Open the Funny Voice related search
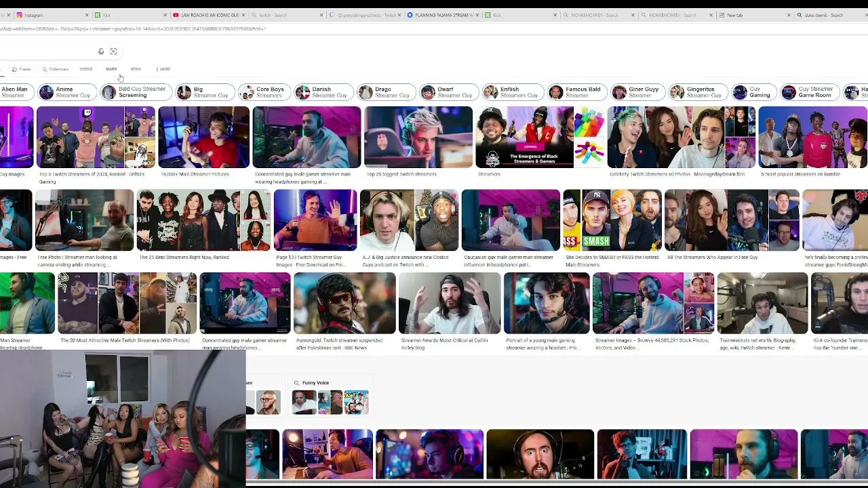 coord(330,396)
